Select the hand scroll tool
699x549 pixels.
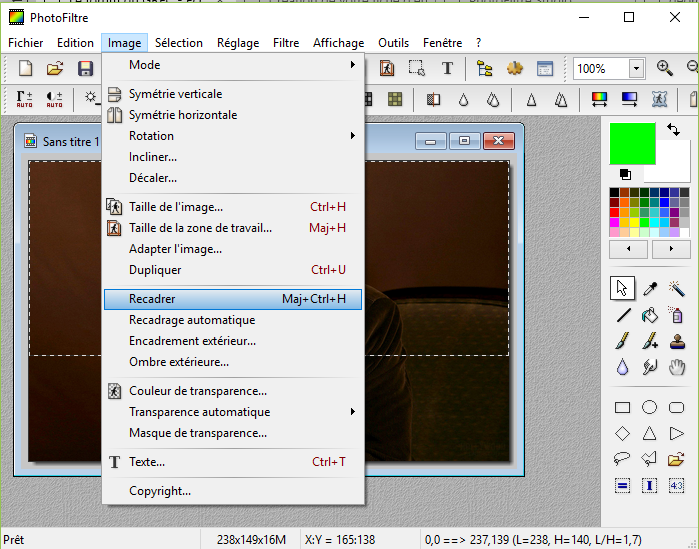677,368
